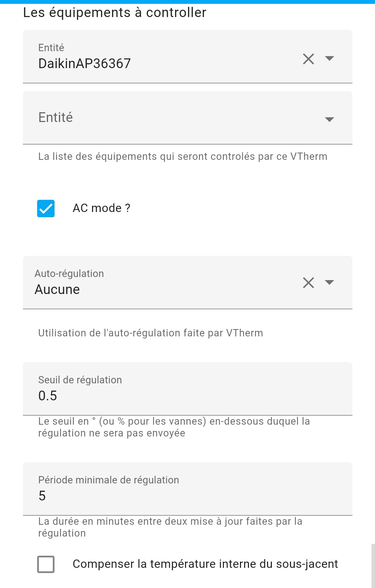
Task: Click the "Utilisation de l'auto-régulation" helper text
Action: point(150,333)
